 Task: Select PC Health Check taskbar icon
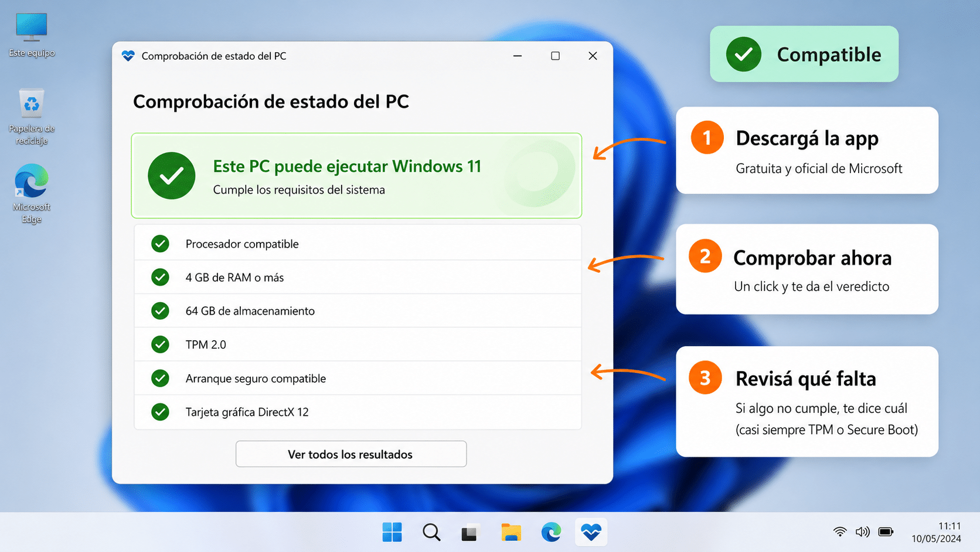(591, 532)
